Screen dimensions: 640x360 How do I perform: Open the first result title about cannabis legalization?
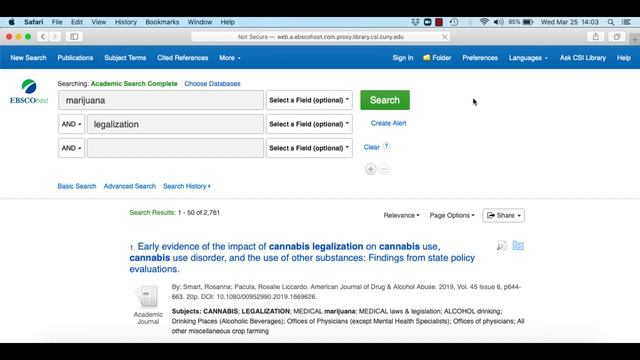(302, 258)
